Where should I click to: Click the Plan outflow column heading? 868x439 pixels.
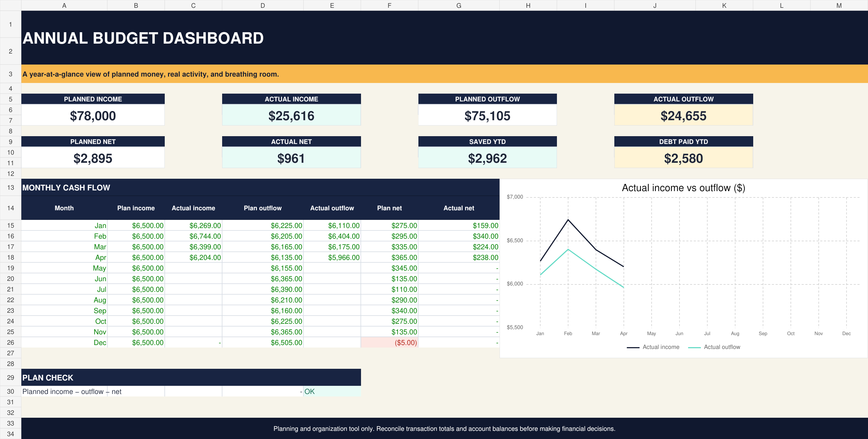[x=263, y=208]
